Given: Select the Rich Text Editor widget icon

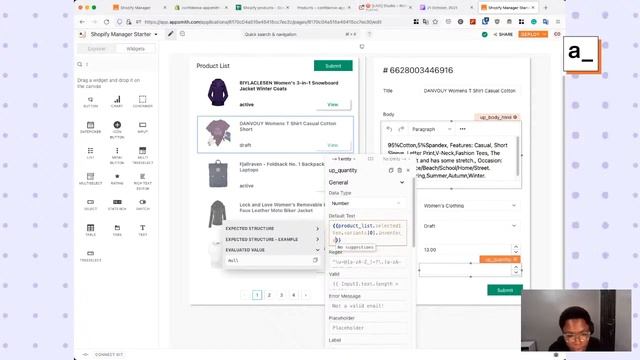Looking at the screenshot, I should click(x=142, y=176).
